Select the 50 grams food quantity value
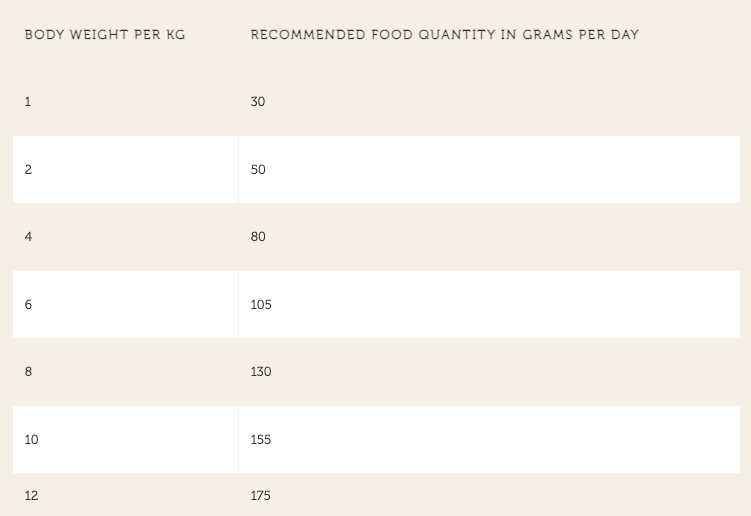The height and width of the screenshot is (516, 751). (x=258, y=170)
